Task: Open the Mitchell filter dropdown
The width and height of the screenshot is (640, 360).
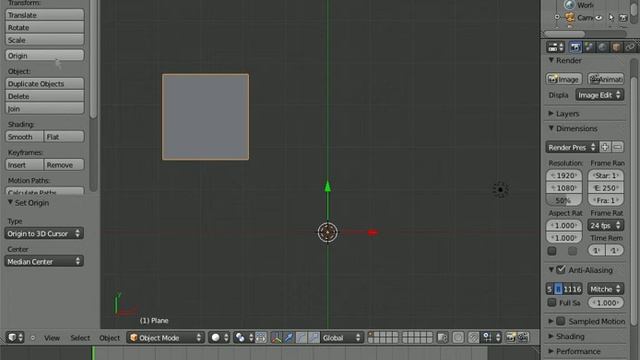Action: click(605, 289)
